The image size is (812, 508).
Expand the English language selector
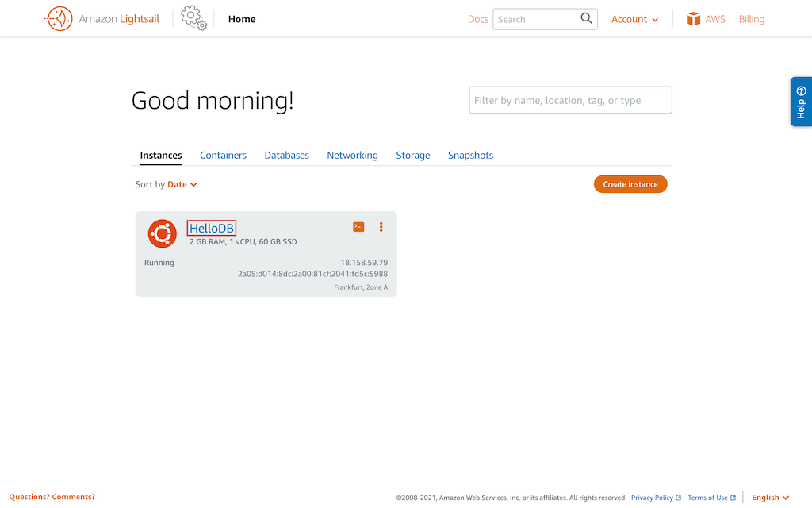770,497
